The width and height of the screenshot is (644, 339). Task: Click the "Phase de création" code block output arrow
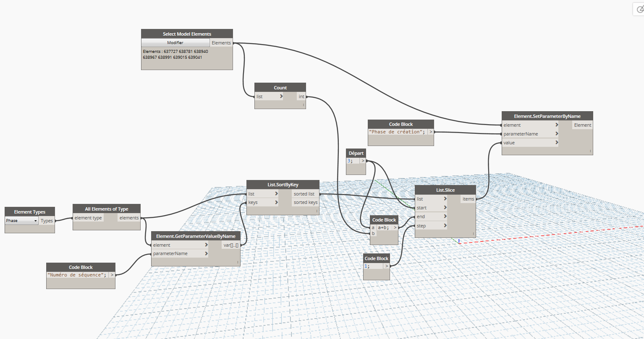[x=431, y=132]
